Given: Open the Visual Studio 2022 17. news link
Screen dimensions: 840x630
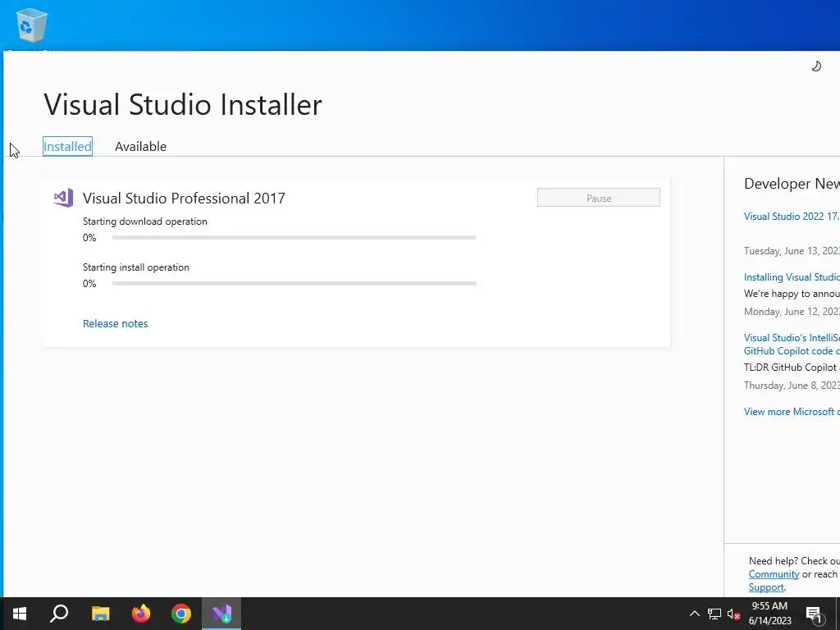Looking at the screenshot, I should [x=792, y=217].
